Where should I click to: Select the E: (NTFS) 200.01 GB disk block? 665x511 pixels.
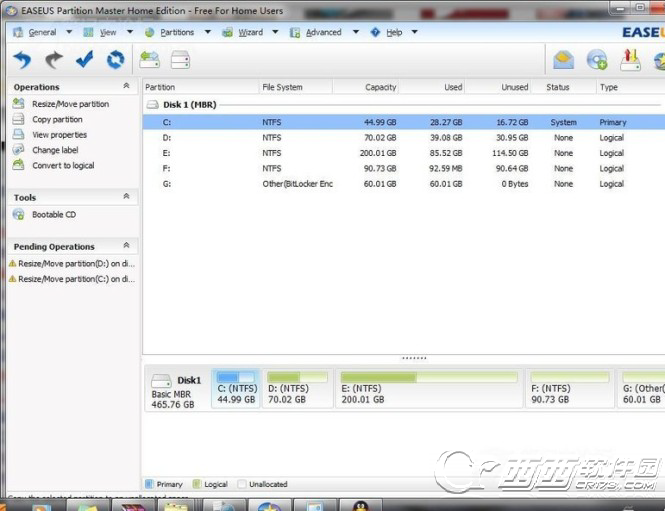[x=429, y=388]
